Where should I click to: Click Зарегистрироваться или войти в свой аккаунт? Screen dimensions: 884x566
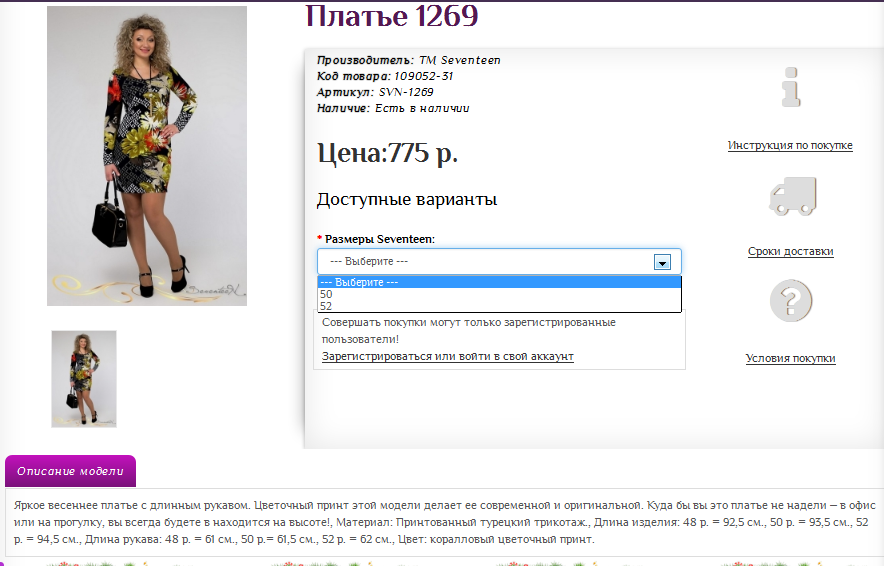point(448,356)
